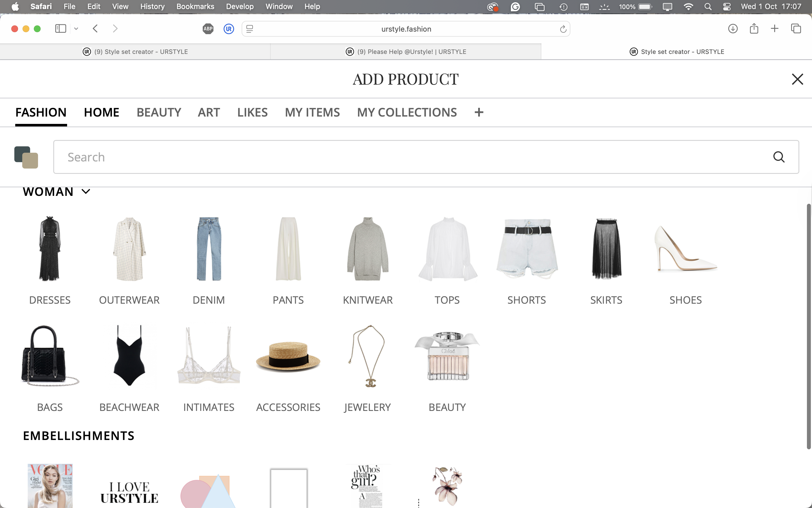Screen dimensions: 812x508
Task: Pick the Who's that girl text embellishment
Action: point(368,486)
